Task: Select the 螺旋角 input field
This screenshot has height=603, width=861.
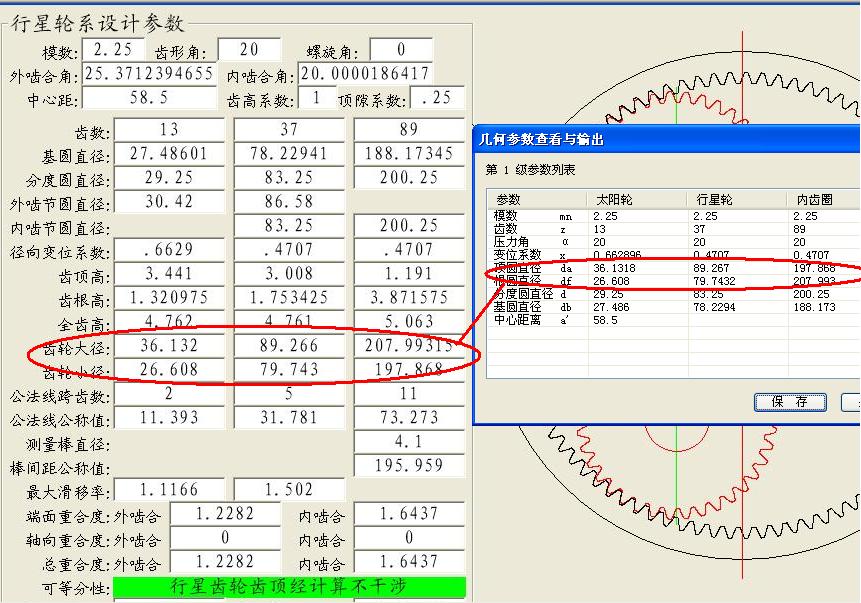Action: pyautogui.click(x=401, y=50)
